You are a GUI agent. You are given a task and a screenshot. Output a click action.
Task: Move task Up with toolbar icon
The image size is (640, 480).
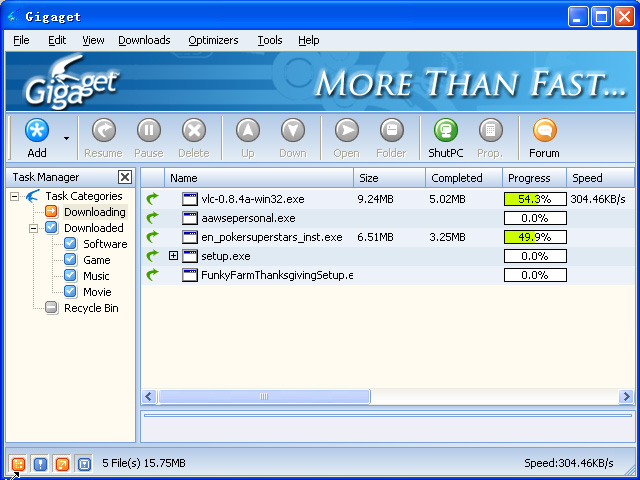(248, 131)
